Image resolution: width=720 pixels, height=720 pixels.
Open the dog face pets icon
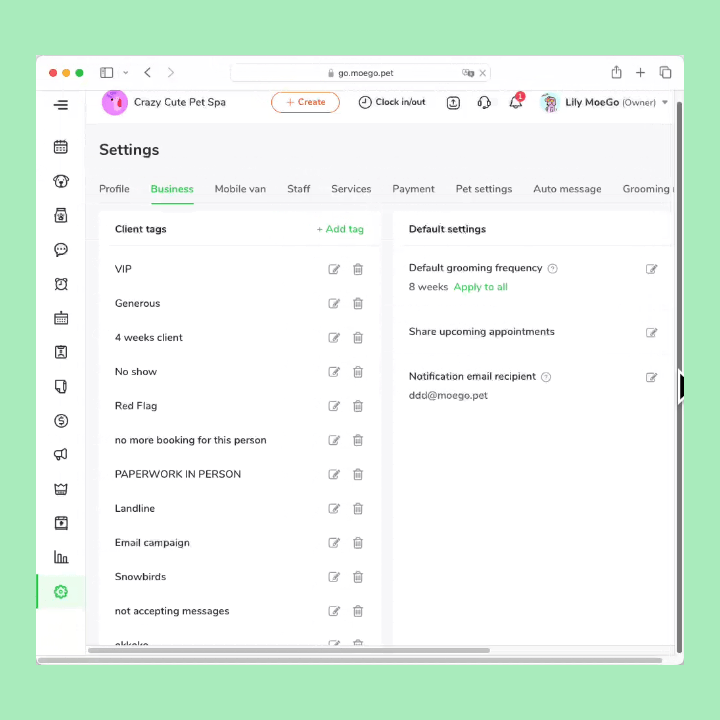tap(61, 181)
